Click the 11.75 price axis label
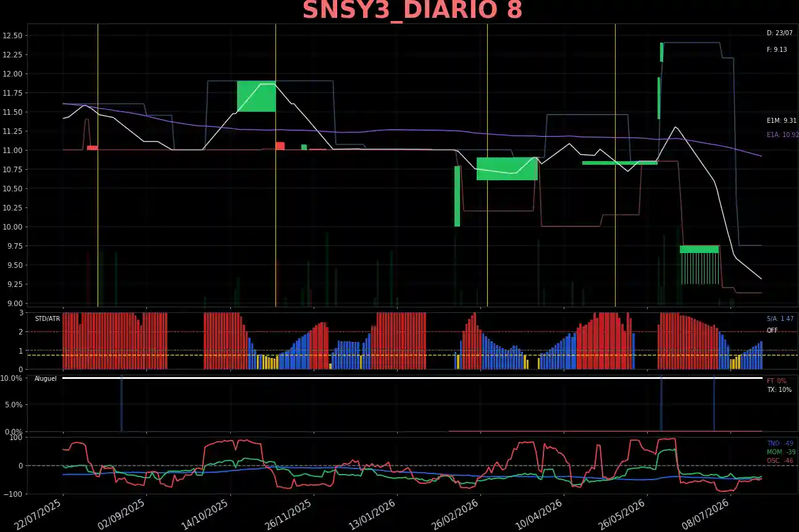 pos(13,93)
